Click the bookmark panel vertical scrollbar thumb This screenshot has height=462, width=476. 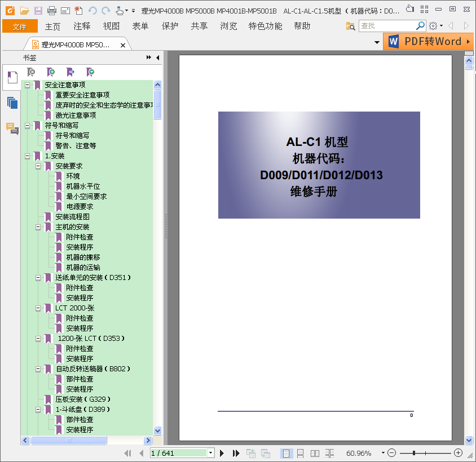[x=157, y=104]
